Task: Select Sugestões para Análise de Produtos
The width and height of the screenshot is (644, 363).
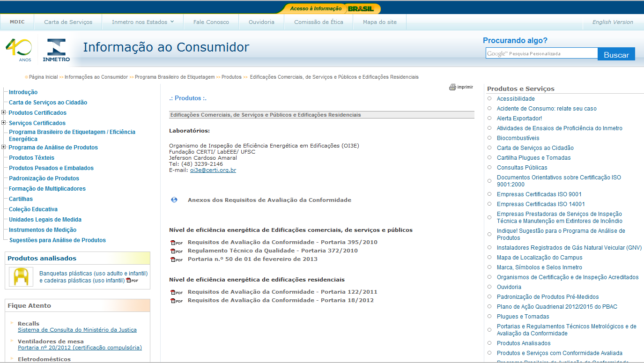Action: [58, 240]
